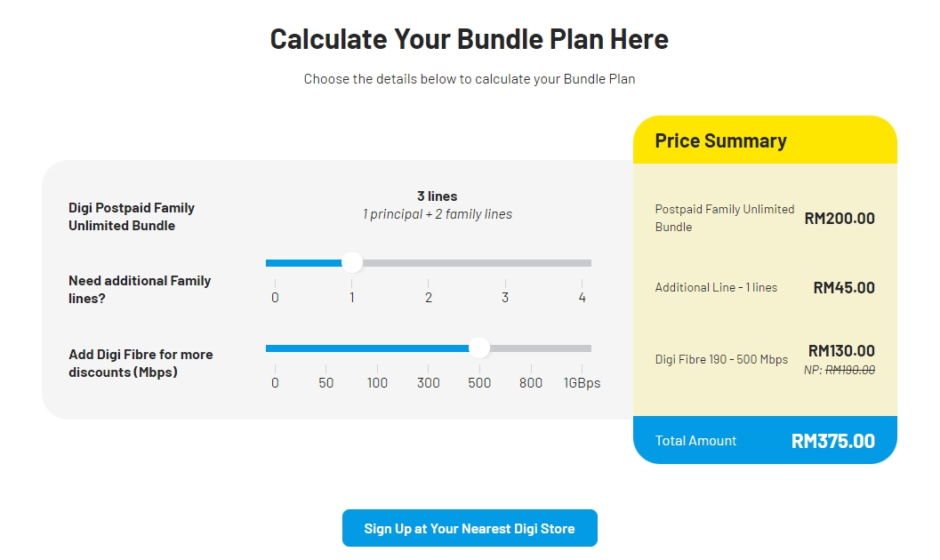
Task: Click Sign Up at Your Nearest Digi Store
Action: point(470,527)
